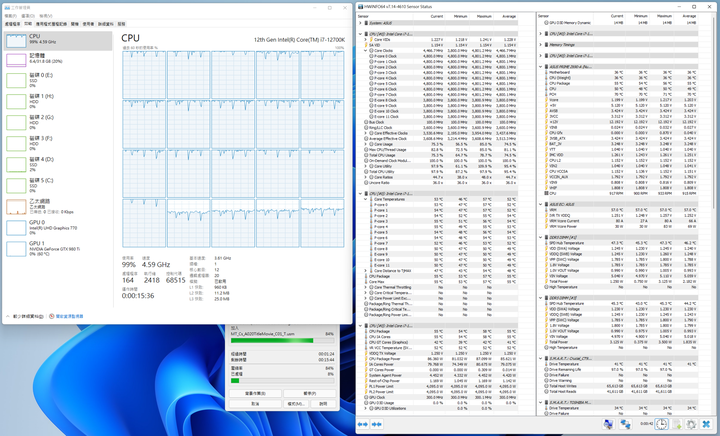Select the CPU graph in Task Manager sidebar
This screenshot has width=720, height=436.
click(x=58, y=41)
